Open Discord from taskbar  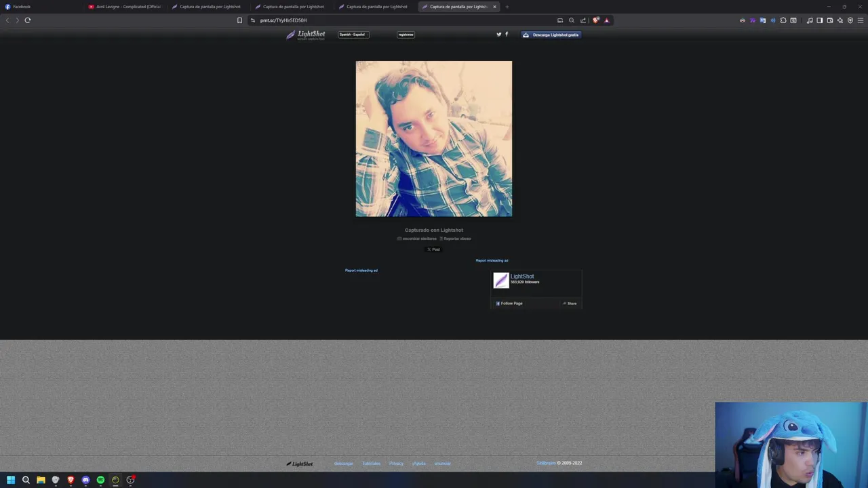pyautogui.click(x=85, y=480)
